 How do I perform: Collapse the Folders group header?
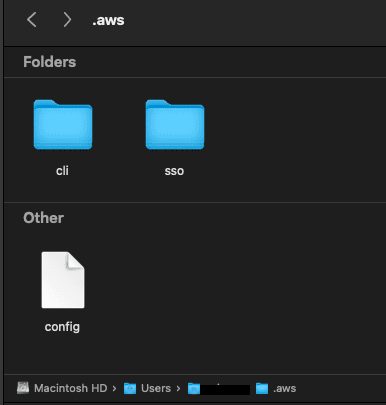tap(50, 62)
